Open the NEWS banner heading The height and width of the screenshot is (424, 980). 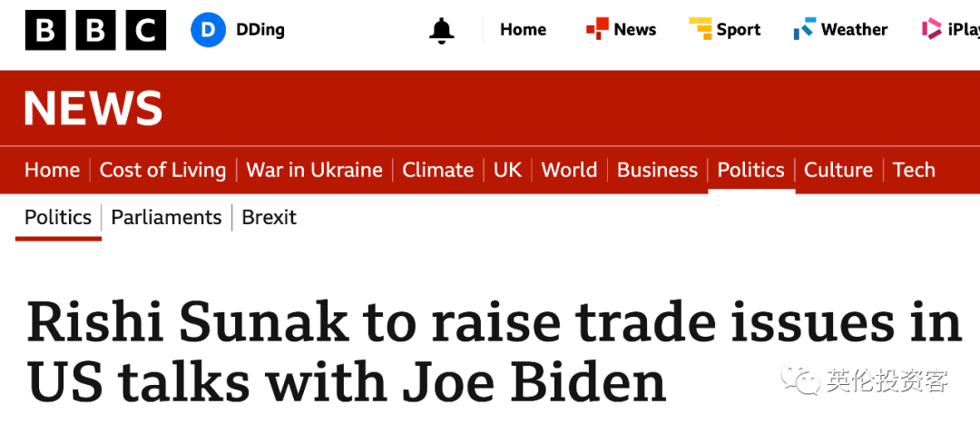point(93,108)
